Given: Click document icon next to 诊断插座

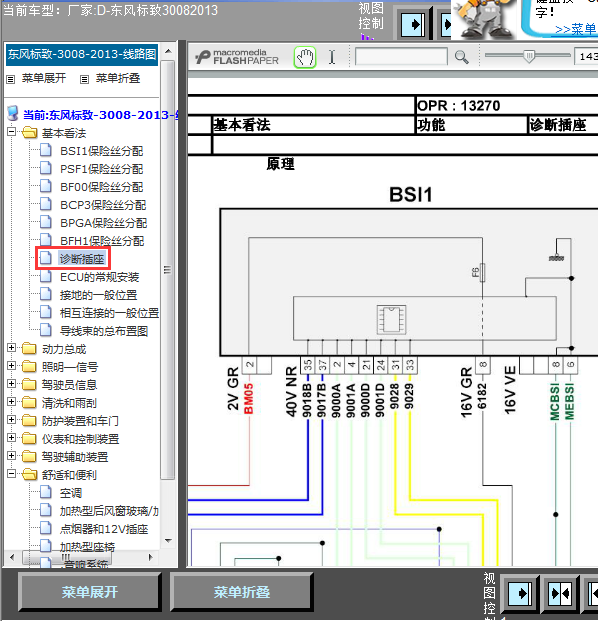Looking at the screenshot, I should pos(46,258).
